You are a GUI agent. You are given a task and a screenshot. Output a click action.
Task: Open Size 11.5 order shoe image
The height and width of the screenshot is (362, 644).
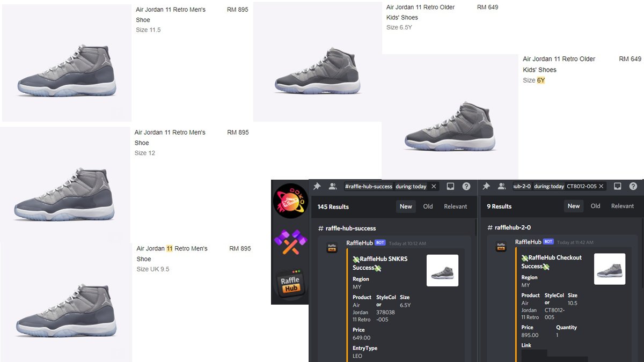pos(67,63)
